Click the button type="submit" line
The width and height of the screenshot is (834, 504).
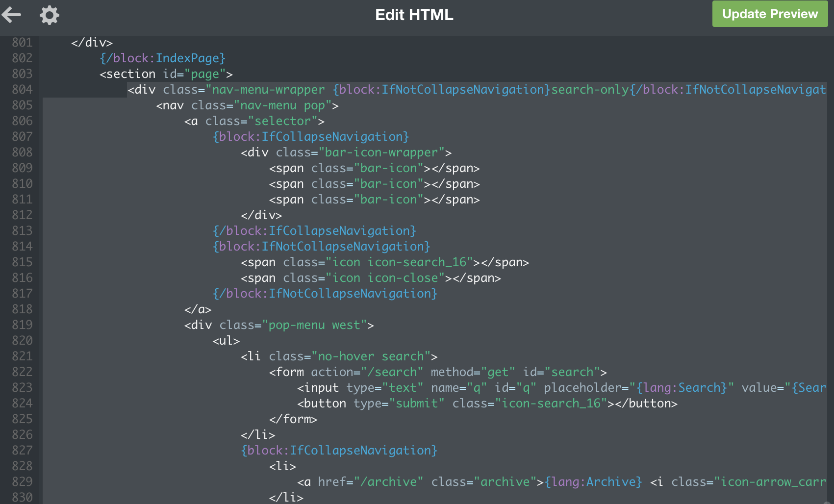486,403
